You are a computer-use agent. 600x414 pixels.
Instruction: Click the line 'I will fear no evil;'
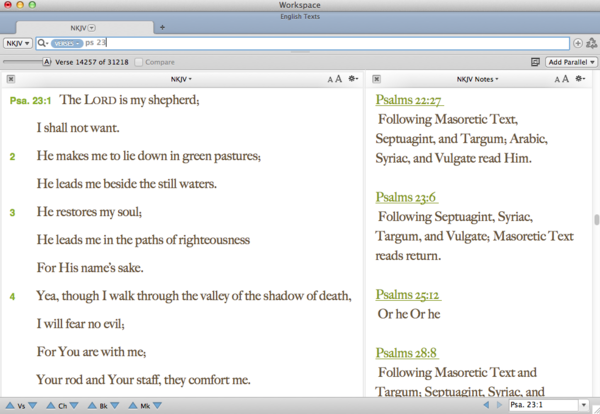(x=80, y=324)
